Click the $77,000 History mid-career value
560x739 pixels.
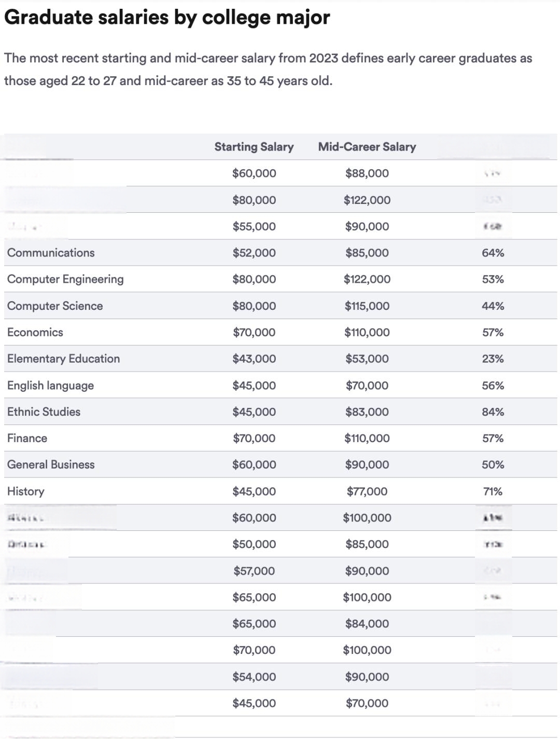(x=367, y=491)
